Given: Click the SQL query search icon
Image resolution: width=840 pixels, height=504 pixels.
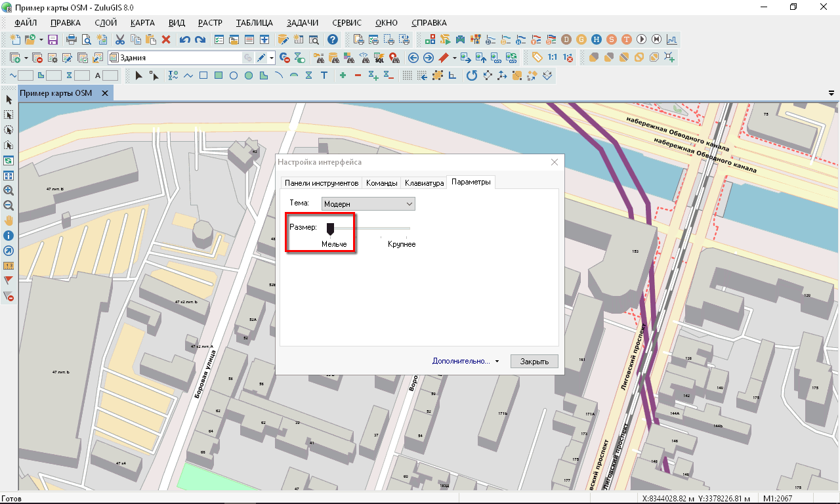Looking at the screenshot, I should [x=379, y=58].
